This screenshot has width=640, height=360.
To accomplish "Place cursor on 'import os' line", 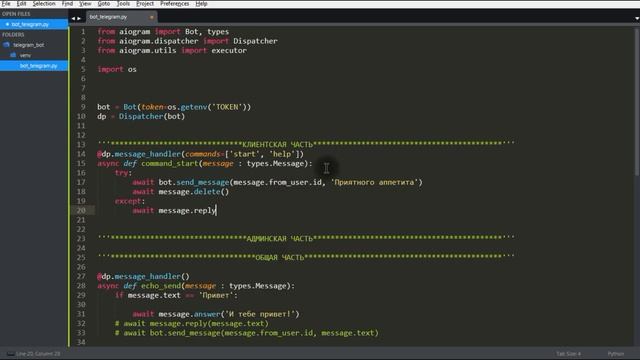I will pos(117,69).
